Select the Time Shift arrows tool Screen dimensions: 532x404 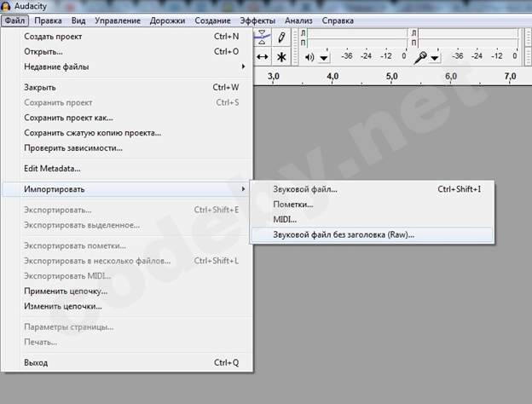coord(263,57)
